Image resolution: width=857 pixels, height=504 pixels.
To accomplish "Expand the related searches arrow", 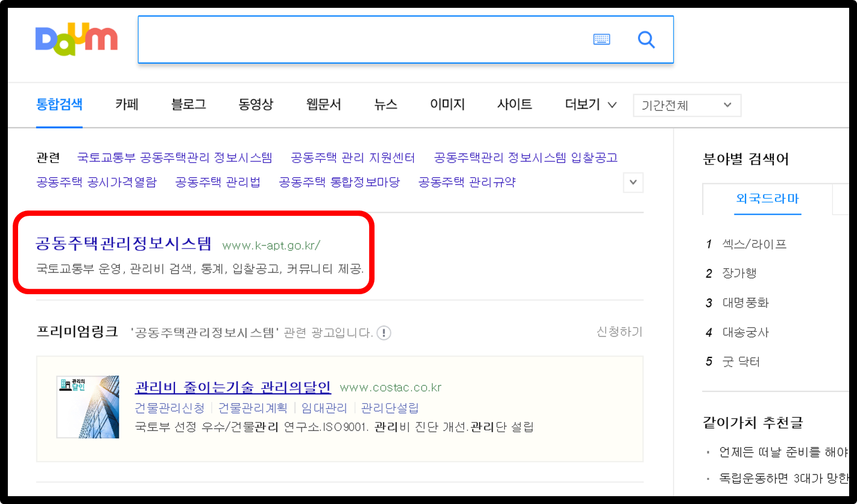I will click(633, 182).
